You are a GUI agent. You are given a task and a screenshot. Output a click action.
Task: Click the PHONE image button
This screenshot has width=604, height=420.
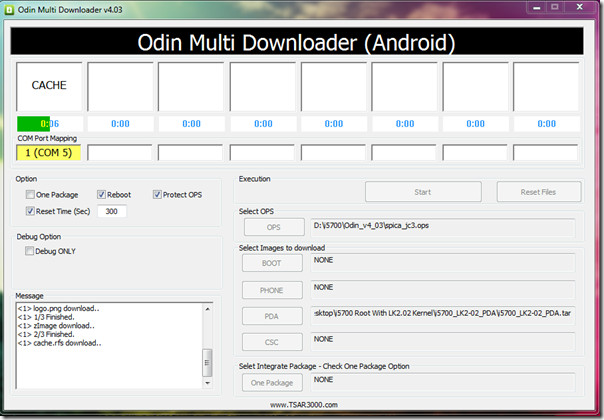pos(272,290)
